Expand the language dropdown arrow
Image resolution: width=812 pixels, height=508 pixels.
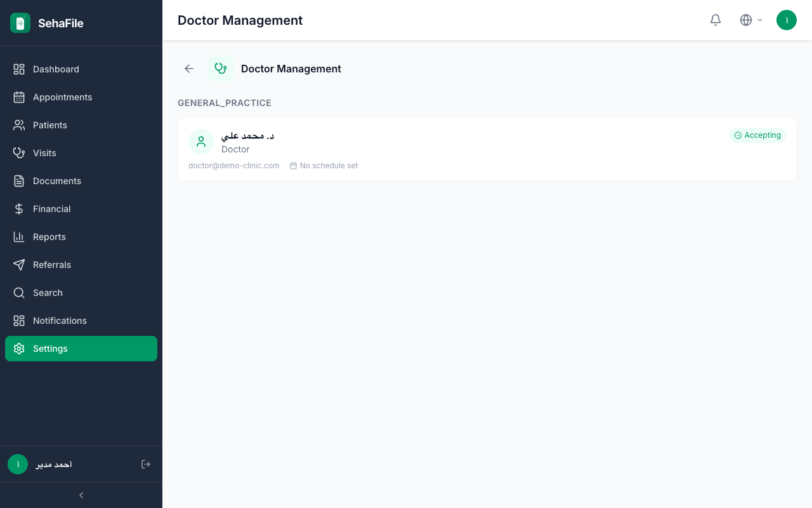[x=760, y=20]
